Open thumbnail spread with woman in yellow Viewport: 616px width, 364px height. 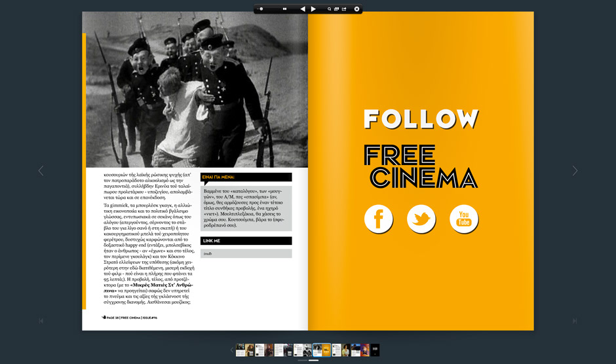341,350
